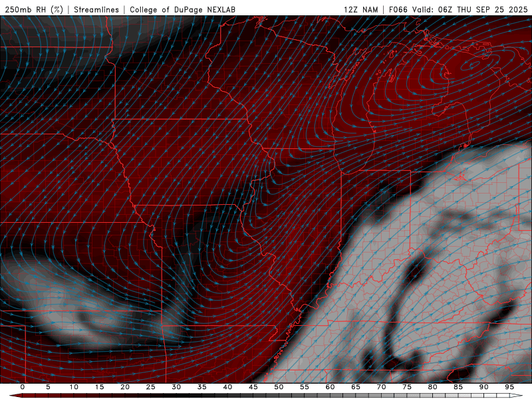This screenshot has width=532, height=399.
Task: Click the white arrow at color bar's right end
Action: click(516, 396)
